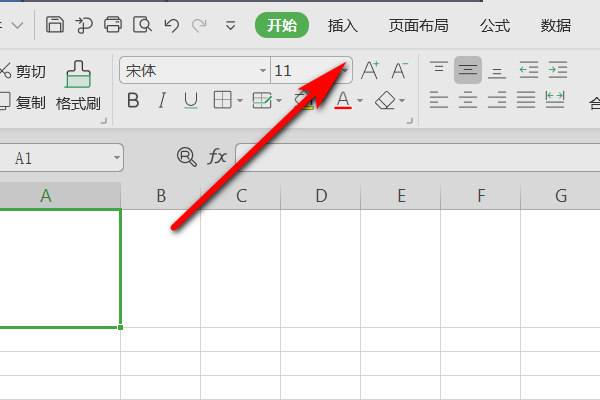This screenshot has height=400, width=600.
Task: Increase indent icon
Action: click(558, 70)
